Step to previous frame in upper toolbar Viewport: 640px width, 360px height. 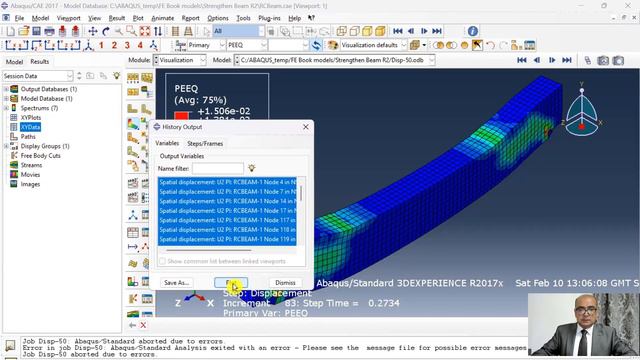pos(411,31)
